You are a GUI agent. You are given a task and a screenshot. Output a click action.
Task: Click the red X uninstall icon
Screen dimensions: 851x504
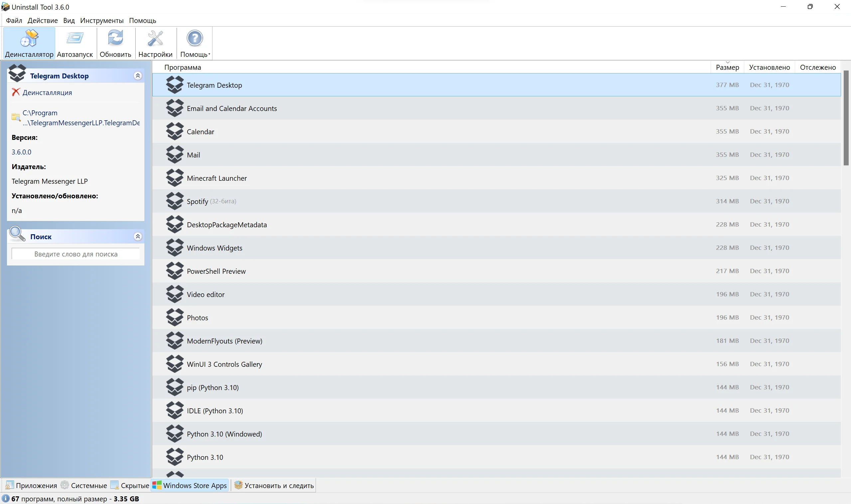click(16, 92)
